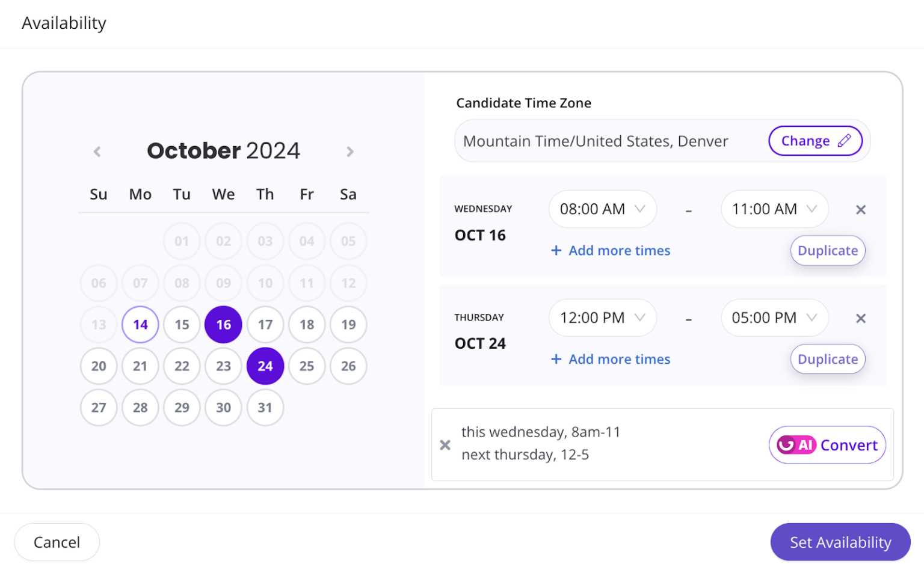Navigate forward to November 2024

click(350, 151)
